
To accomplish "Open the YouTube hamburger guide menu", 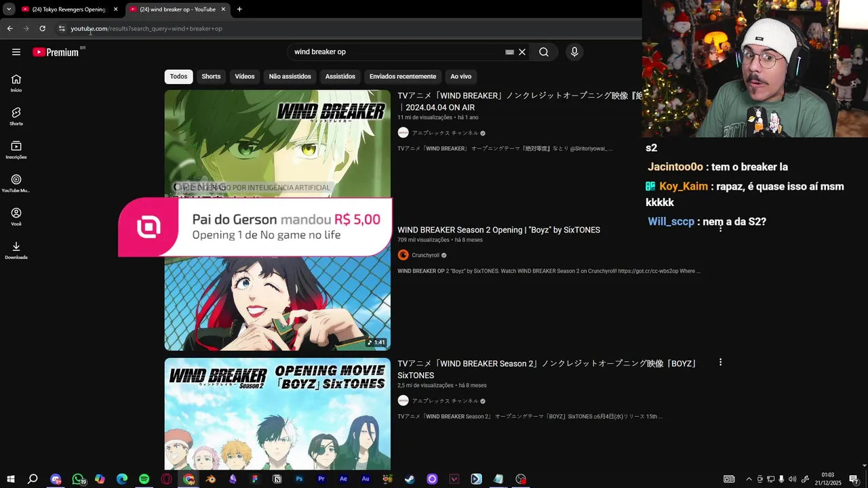I will click(x=16, y=52).
